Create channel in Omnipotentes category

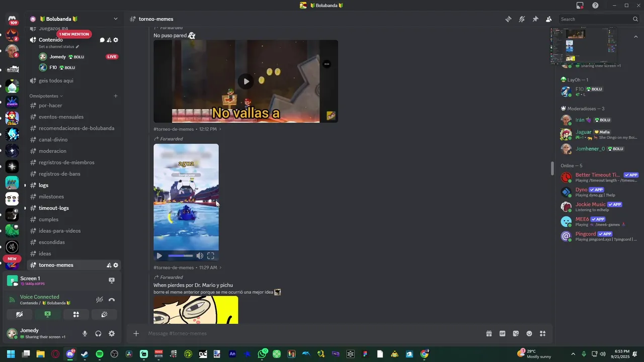click(116, 96)
